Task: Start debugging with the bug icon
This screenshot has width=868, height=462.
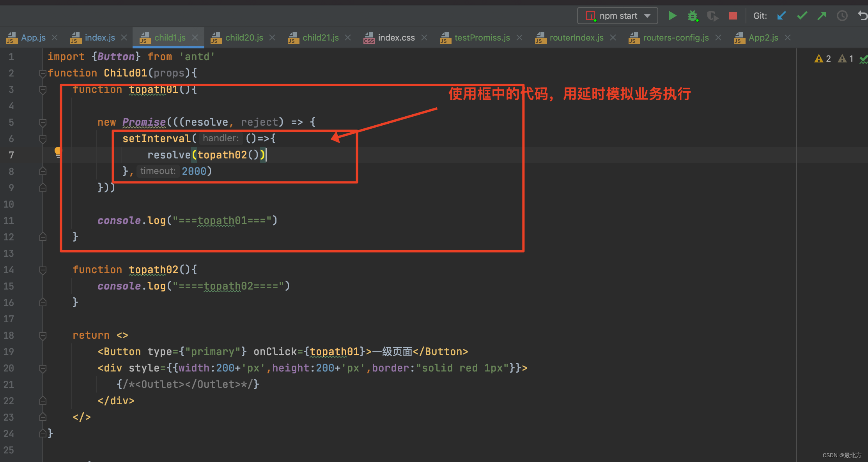Action: point(693,16)
